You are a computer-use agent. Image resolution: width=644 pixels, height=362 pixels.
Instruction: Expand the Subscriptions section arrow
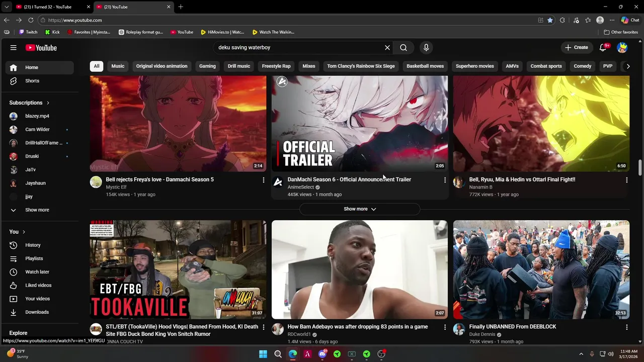pyautogui.click(x=48, y=103)
